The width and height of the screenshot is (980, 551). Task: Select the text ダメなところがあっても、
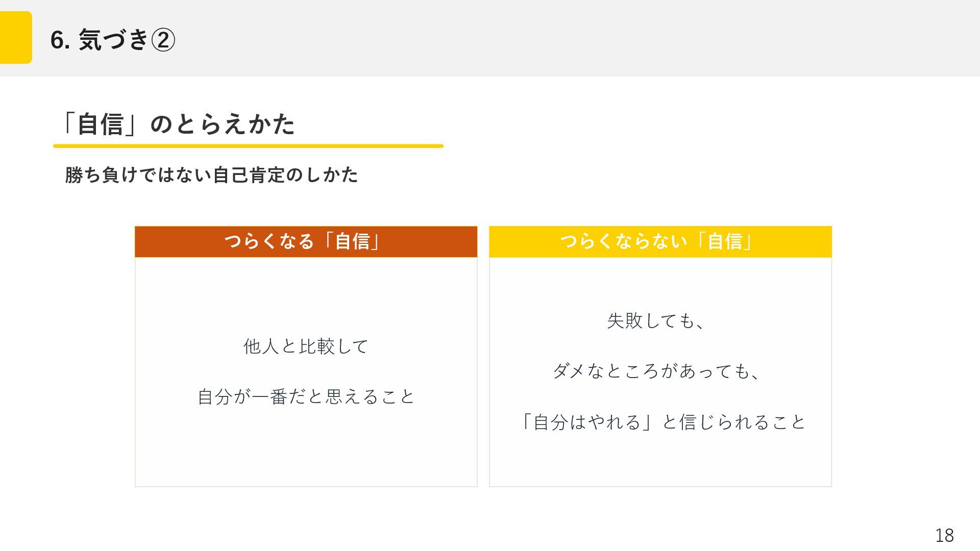pyautogui.click(x=657, y=371)
